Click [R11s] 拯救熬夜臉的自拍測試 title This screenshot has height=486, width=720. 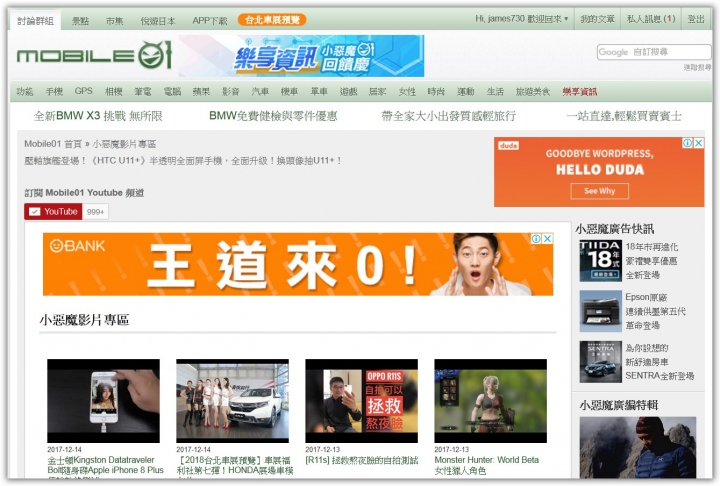[362, 460]
